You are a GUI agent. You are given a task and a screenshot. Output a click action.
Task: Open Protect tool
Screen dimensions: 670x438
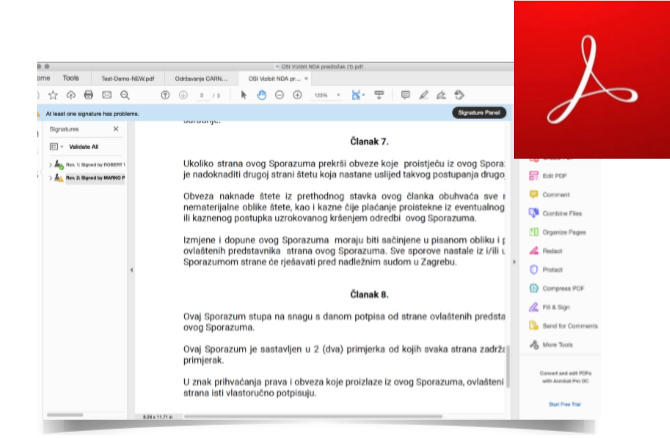(546, 270)
